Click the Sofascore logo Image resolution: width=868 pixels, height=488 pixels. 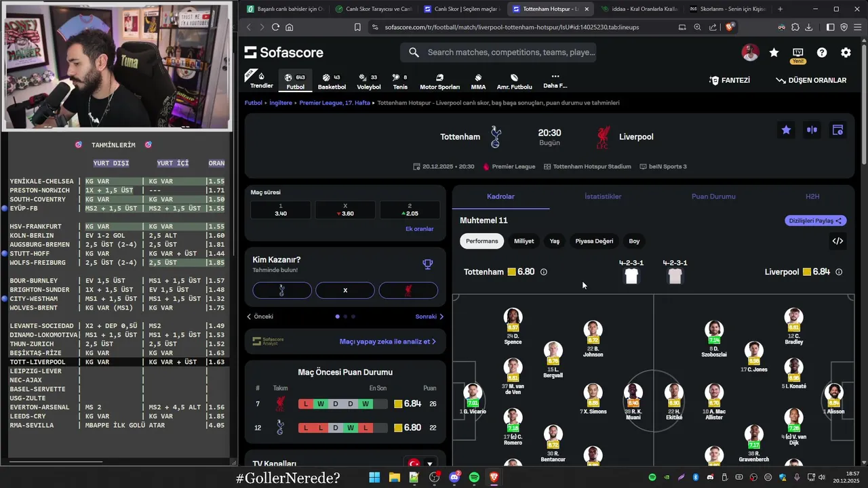[x=283, y=53]
